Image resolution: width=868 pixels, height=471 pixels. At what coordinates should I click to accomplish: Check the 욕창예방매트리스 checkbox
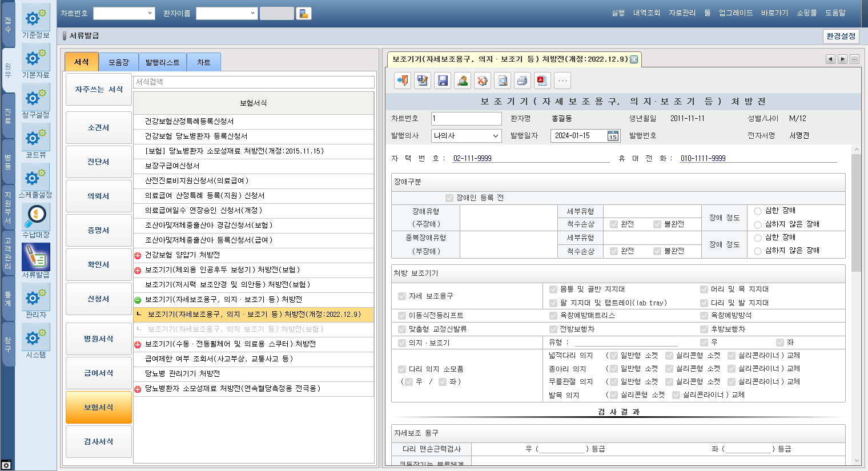point(553,316)
